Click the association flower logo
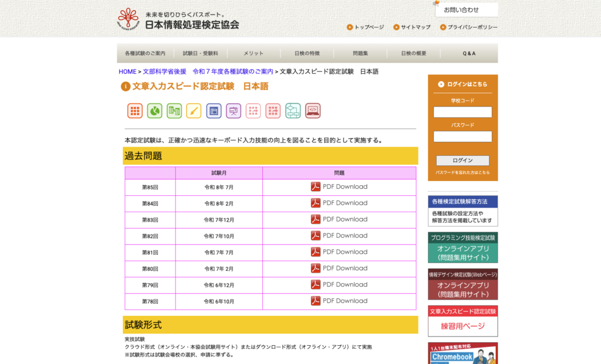This screenshot has width=601, height=364. [x=128, y=19]
